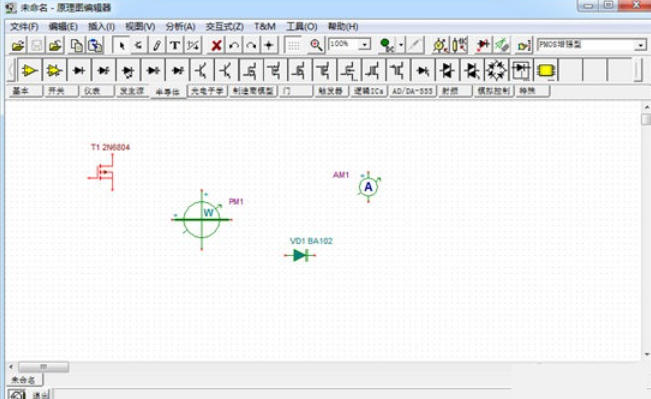Click the green interactive mode button
The width and height of the screenshot is (651, 399).
pyautogui.click(x=387, y=45)
